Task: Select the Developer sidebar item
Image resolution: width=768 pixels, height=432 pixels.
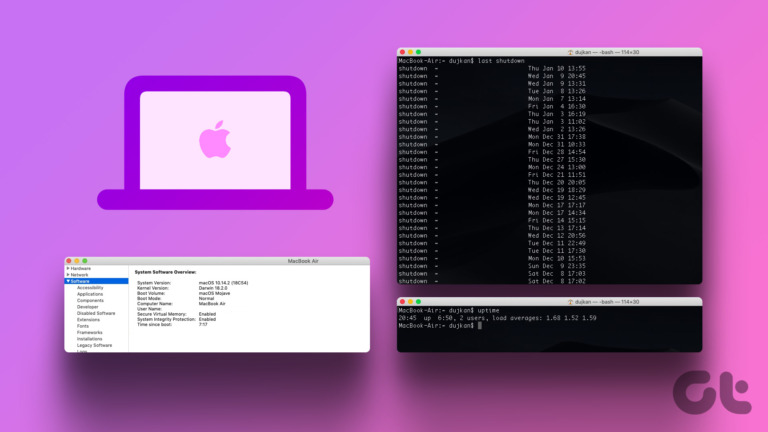Action: click(x=88, y=307)
